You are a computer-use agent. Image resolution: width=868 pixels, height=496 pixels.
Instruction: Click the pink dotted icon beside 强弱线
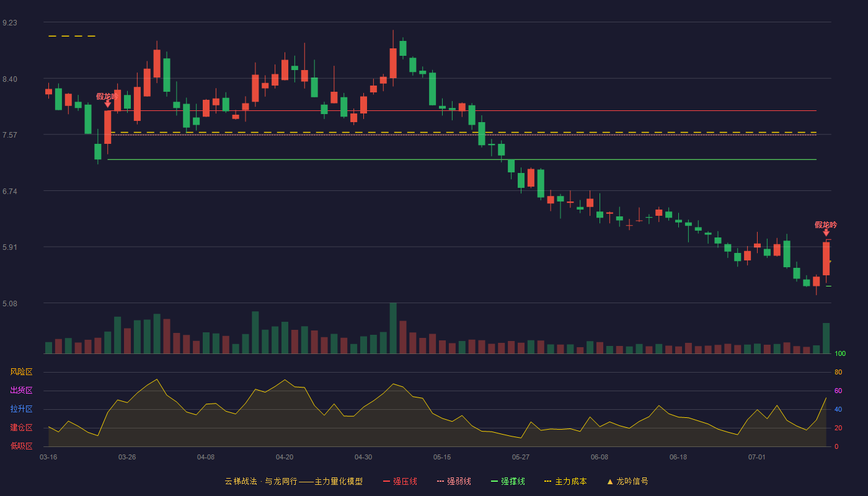(441, 481)
